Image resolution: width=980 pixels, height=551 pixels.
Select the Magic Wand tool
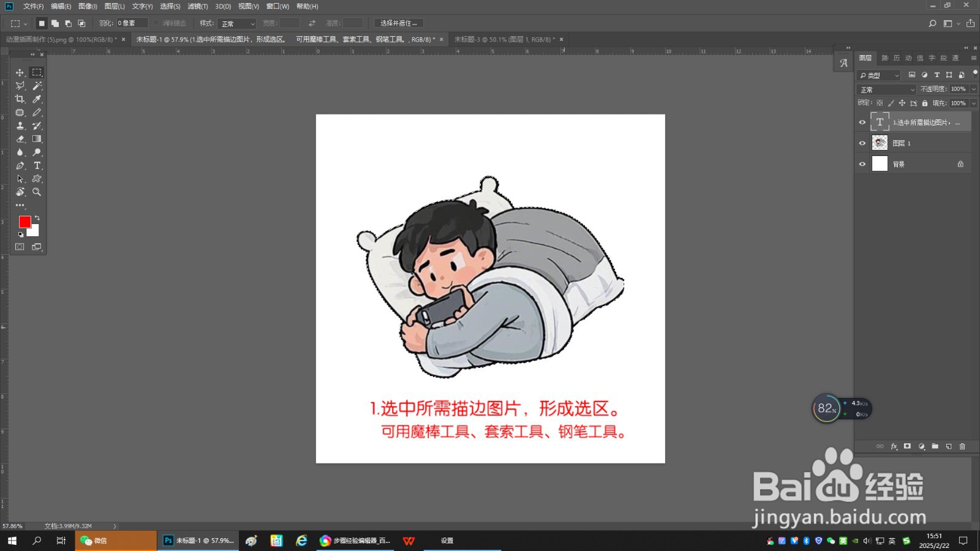click(37, 86)
